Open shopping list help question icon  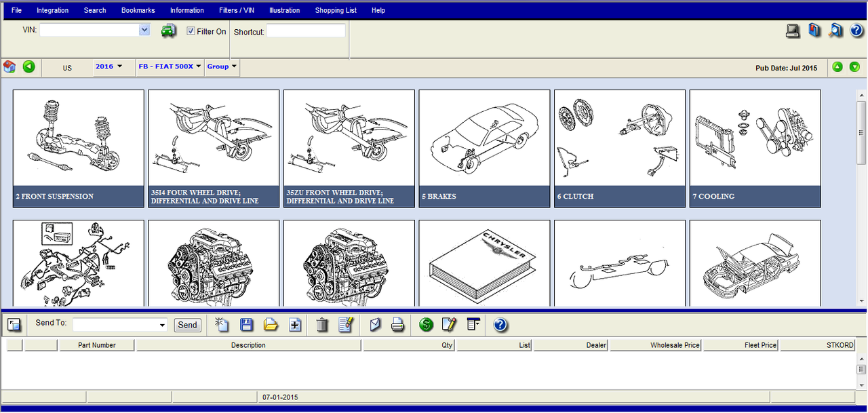click(x=500, y=325)
